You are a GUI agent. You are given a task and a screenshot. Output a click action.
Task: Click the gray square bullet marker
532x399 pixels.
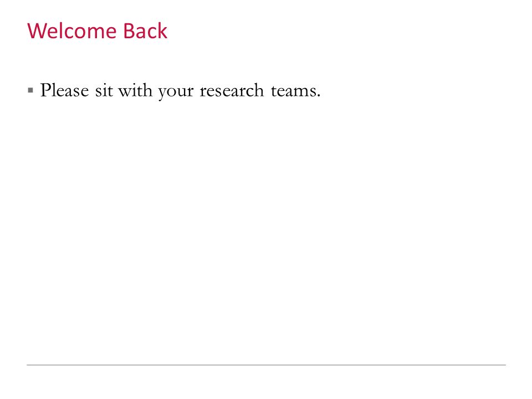pyautogui.click(x=30, y=90)
